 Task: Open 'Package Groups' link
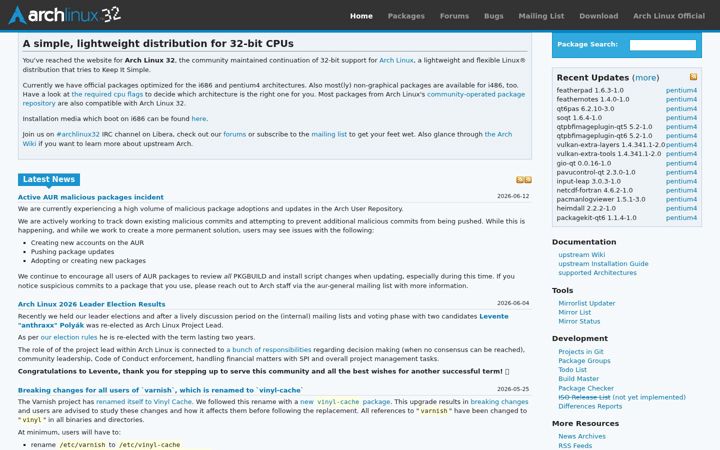click(585, 360)
